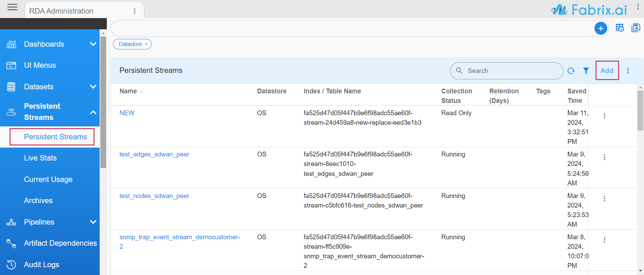Open the test_nodes_sdwan_peer stream link
The image size is (644, 275).
[x=154, y=196]
